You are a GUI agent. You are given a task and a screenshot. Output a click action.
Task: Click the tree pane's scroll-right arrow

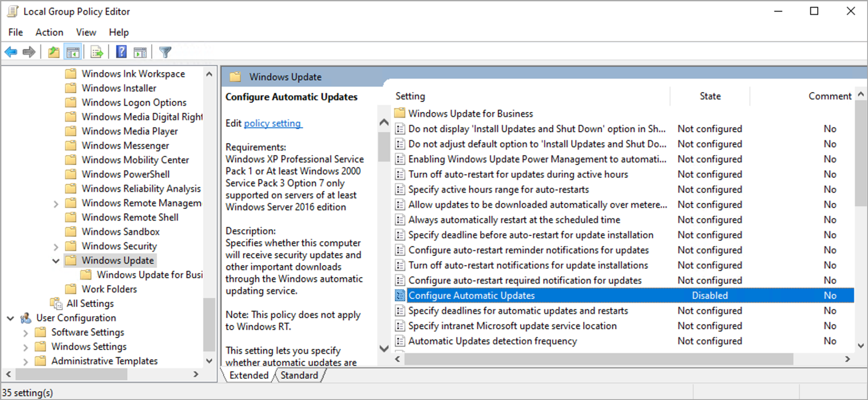point(196,374)
